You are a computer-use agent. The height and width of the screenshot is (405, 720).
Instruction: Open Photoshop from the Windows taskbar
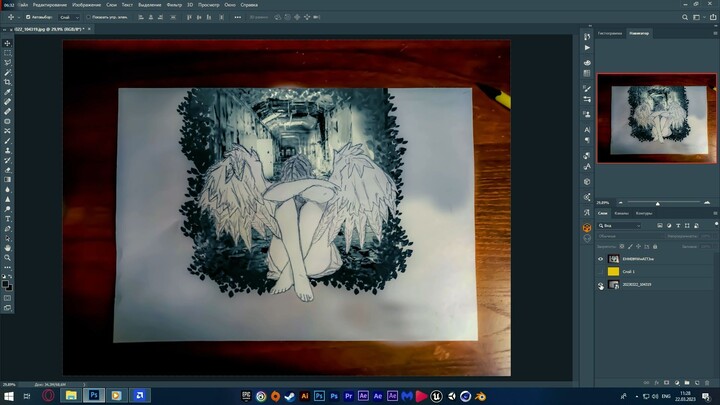tap(94, 396)
